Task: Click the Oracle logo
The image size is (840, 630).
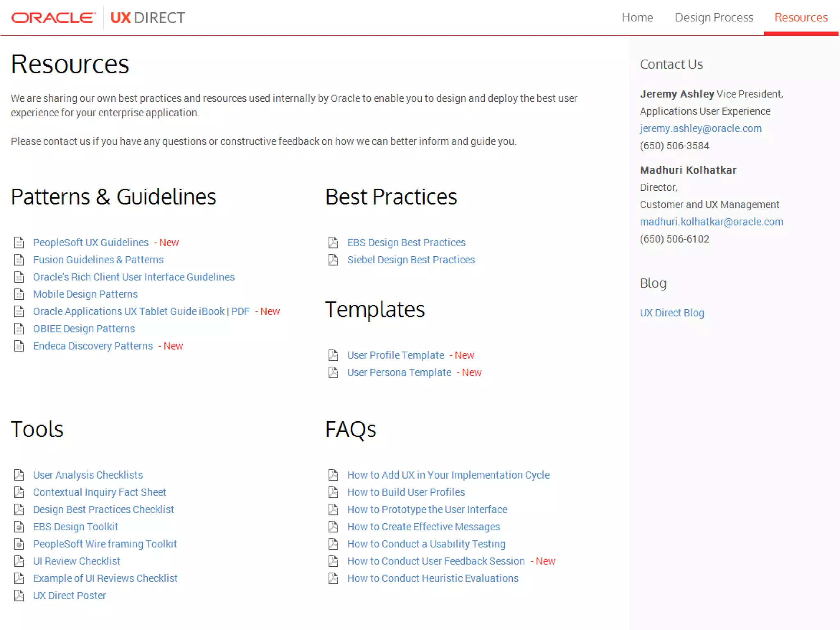Action: pos(53,18)
